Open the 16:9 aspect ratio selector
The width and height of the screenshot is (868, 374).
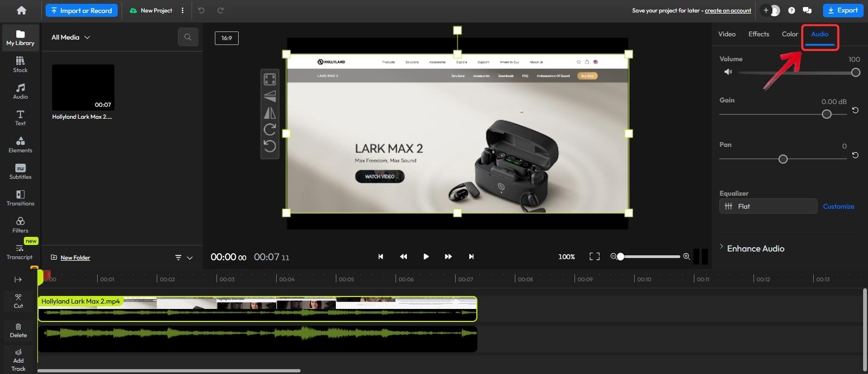[227, 38]
